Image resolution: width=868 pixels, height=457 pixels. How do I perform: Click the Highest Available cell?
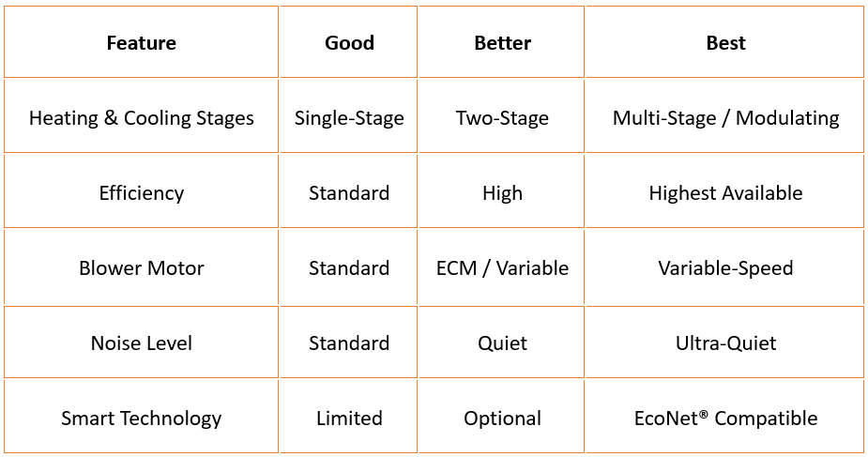[725, 193]
